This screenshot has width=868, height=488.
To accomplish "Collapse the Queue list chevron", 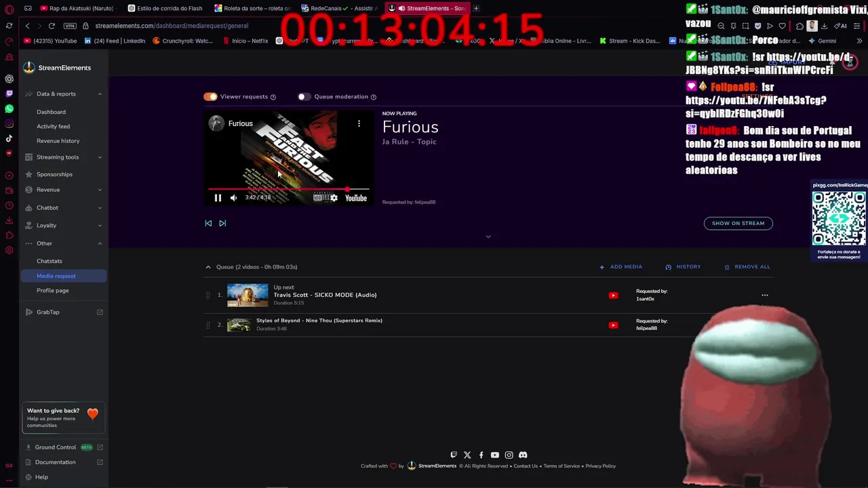I will [x=208, y=267].
